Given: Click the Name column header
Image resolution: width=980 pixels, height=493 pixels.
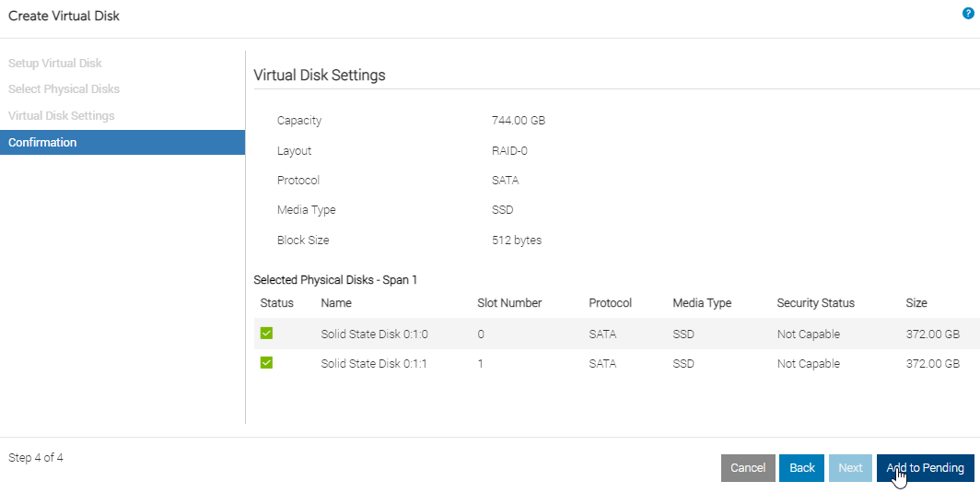Looking at the screenshot, I should point(336,303).
